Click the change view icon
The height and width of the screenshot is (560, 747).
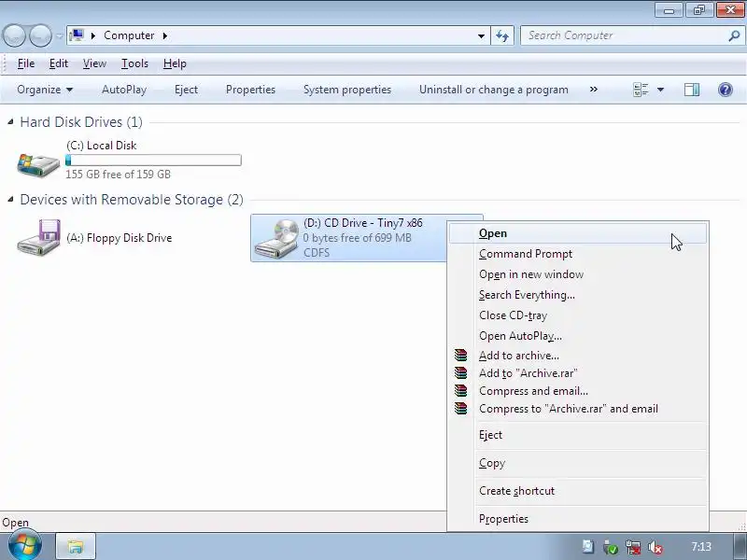tap(641, 90)
